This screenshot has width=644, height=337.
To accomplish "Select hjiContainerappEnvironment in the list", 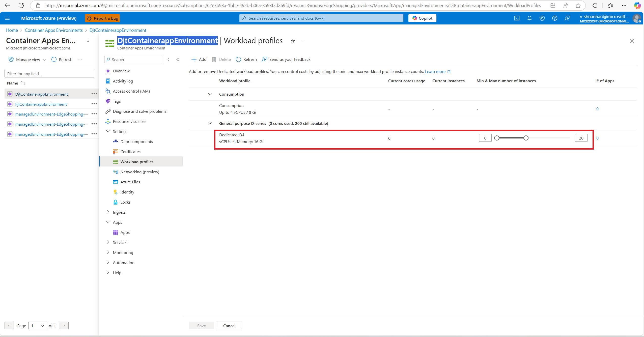I will (x=41, y=104).
